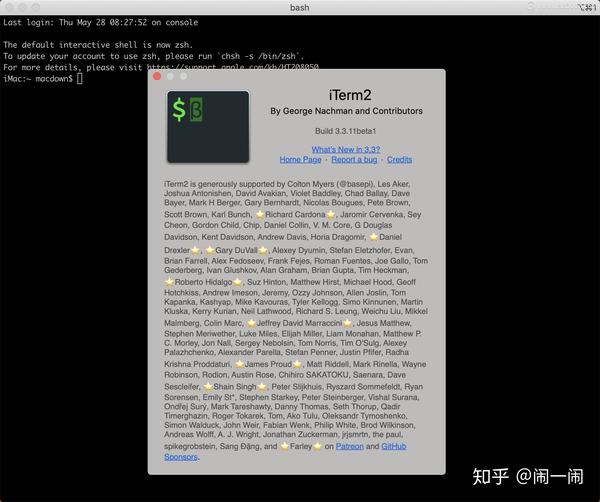
Task: Click "The default interactive shell is now zsh." line
Action: point(98,45)
